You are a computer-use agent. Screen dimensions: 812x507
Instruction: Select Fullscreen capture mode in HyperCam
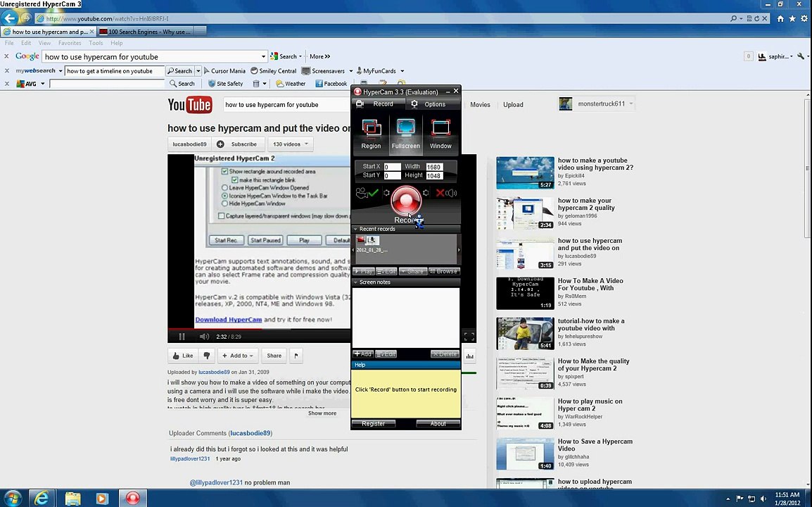pos(405,134)
